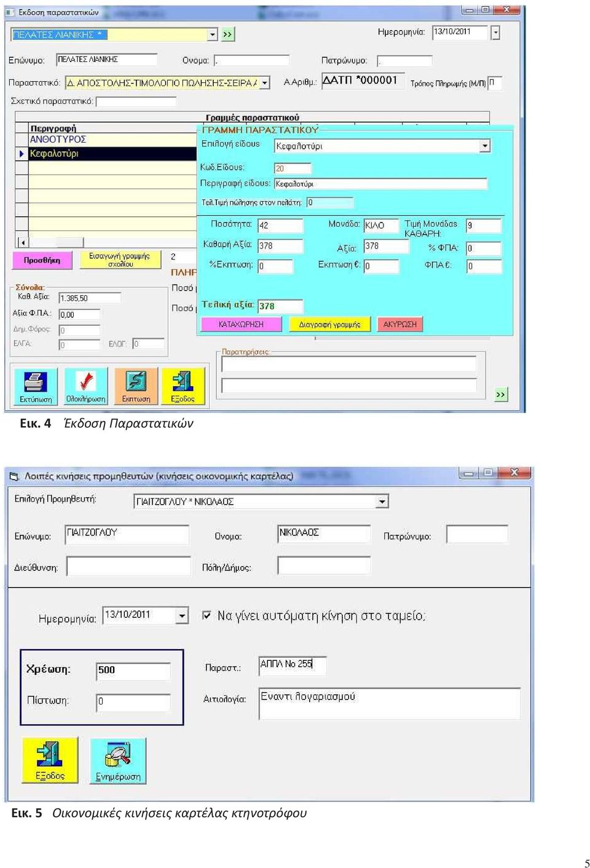Click the Πόλη/Δήμος field
Viewport: 590px width, 868px height.
pos(324,566)
